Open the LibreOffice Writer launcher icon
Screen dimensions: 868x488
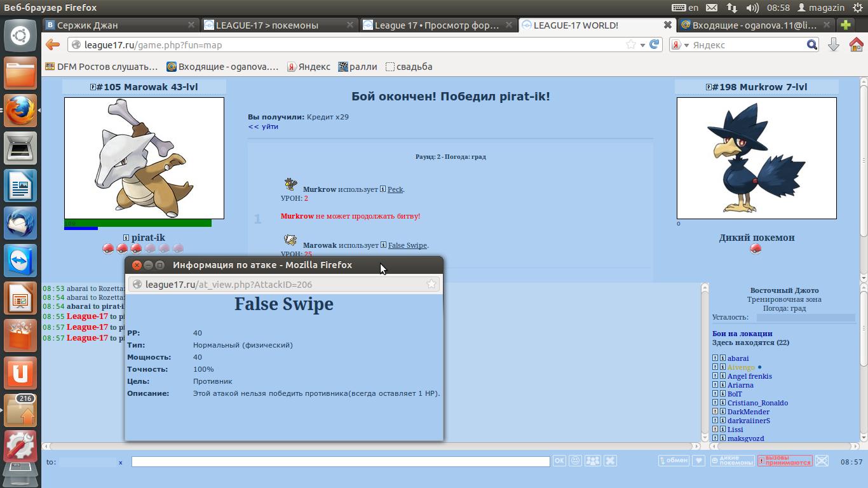[x=20, y=186]
